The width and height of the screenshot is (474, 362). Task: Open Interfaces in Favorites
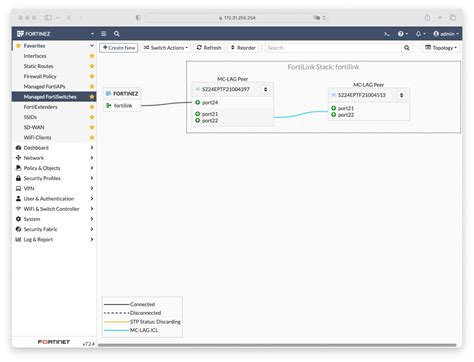point(35,56)
